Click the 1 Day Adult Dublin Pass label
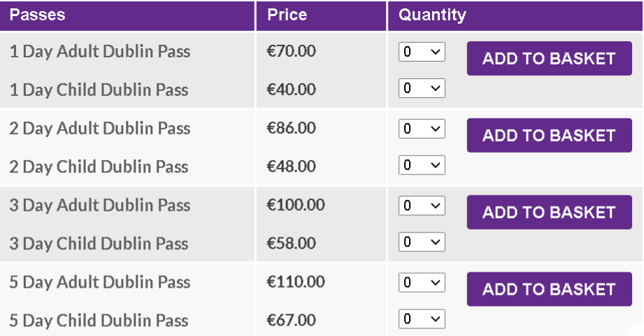This screenshot has width=644, height=336. pos(100,52)
